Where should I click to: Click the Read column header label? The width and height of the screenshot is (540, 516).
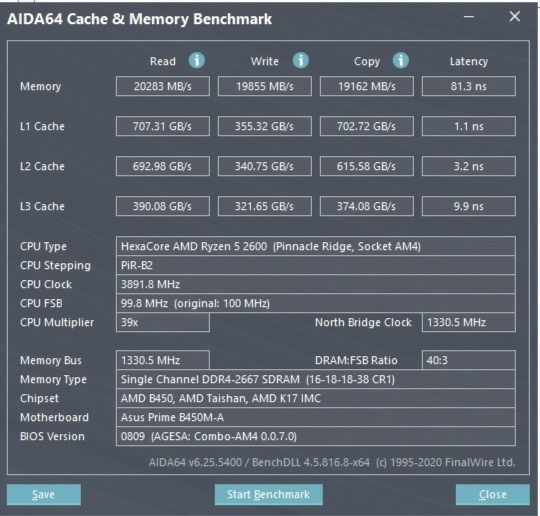click(163, 61)
